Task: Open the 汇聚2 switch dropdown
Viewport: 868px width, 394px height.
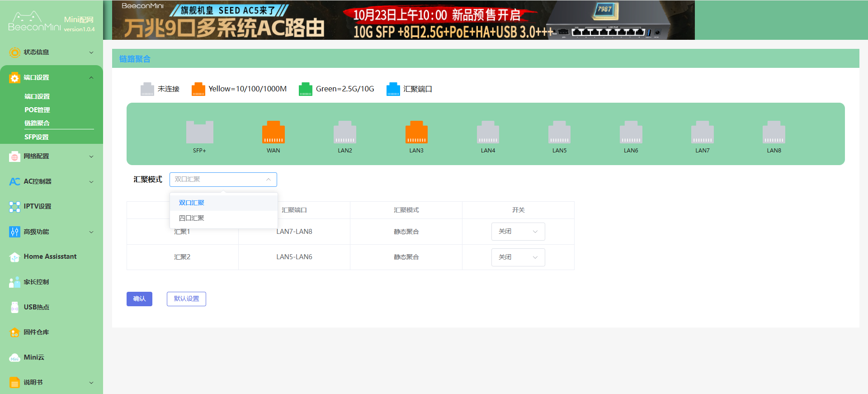Action: coord(518,257)
